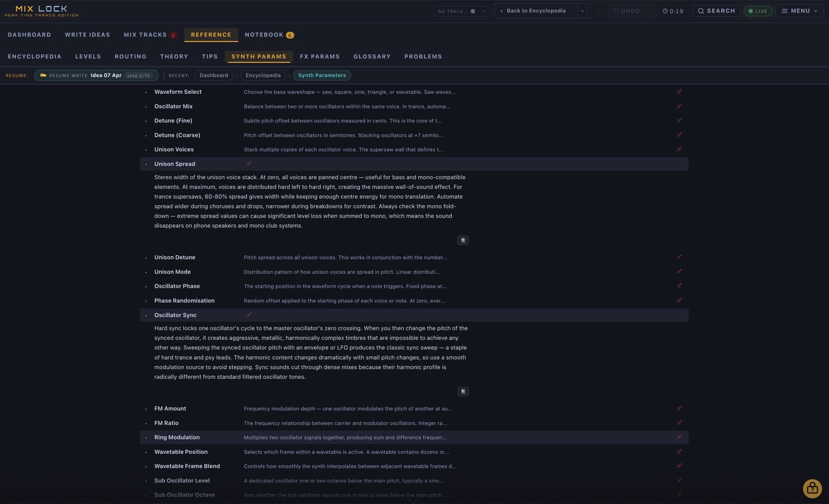Copy the Oscillator Sync description to notebook
Viewport: 829px width, 504px height.
coord(463,392)
